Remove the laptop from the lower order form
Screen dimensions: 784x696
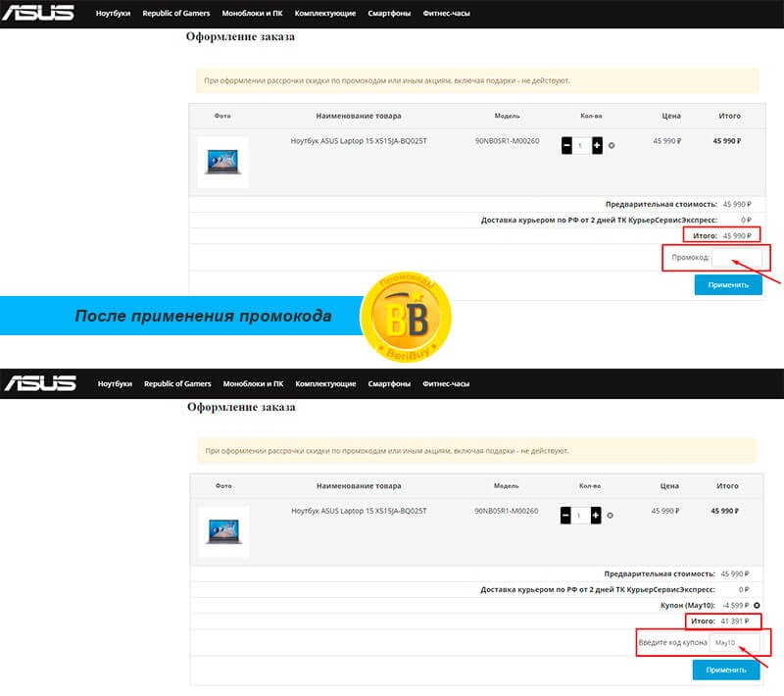(x=611, y=516)
